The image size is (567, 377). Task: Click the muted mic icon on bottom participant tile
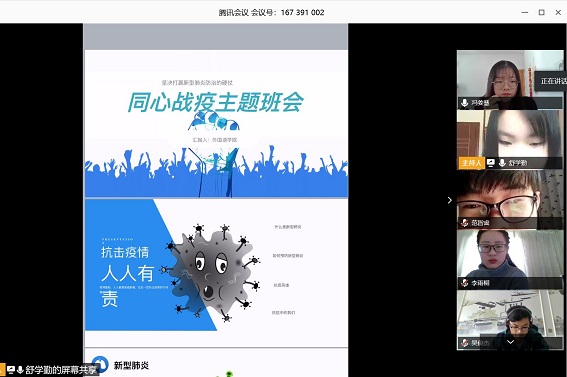tap(465, 342)
